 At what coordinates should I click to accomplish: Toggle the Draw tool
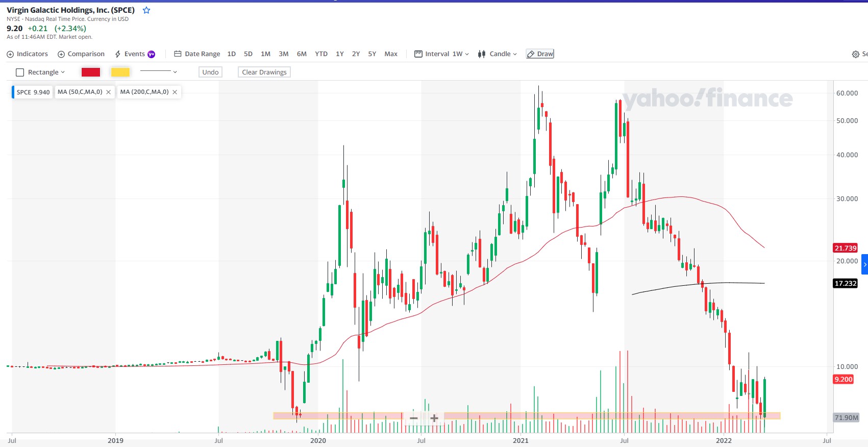540,54
